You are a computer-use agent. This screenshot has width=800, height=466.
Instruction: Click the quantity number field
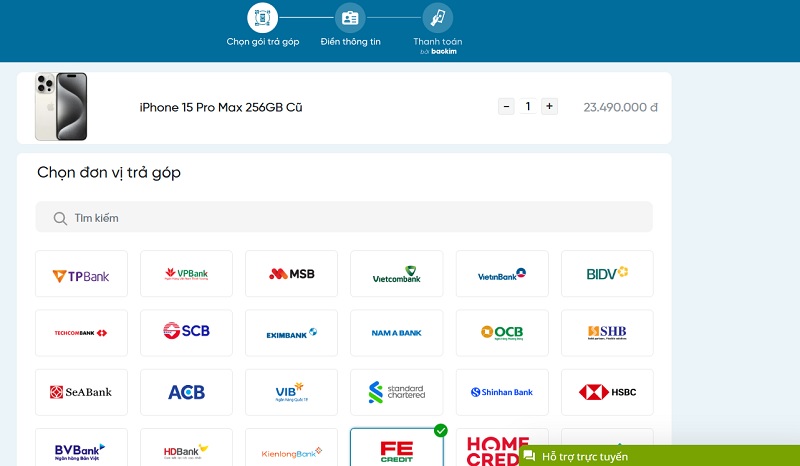tap(527, 106)
